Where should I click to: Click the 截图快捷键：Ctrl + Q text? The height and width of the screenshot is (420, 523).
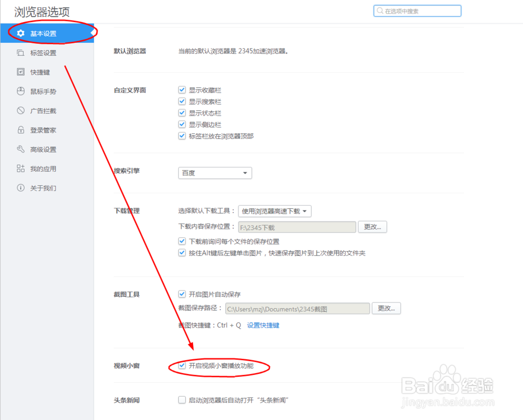point(210,325)
